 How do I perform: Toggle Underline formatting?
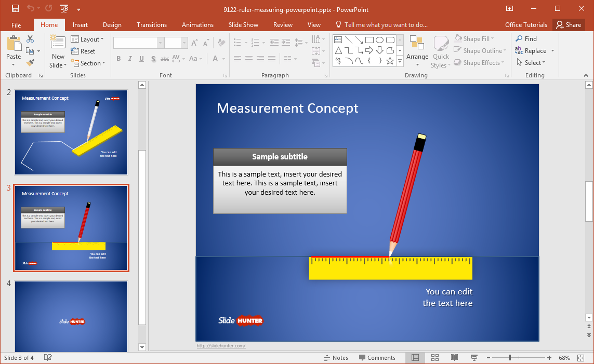click(x=141, y=59)
